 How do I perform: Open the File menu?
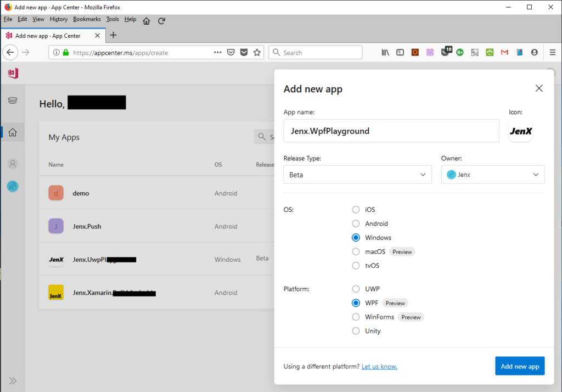pyautogui.click(x=8, y=19)
